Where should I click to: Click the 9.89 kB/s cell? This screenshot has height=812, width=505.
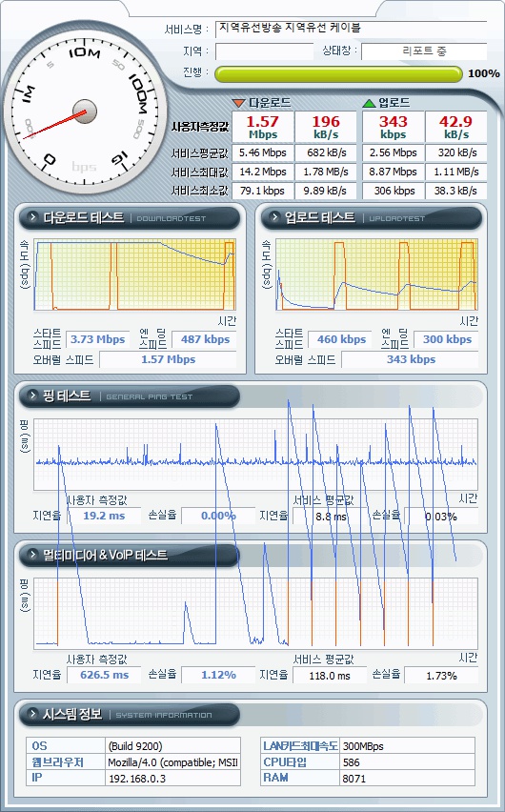click(325, 191)
